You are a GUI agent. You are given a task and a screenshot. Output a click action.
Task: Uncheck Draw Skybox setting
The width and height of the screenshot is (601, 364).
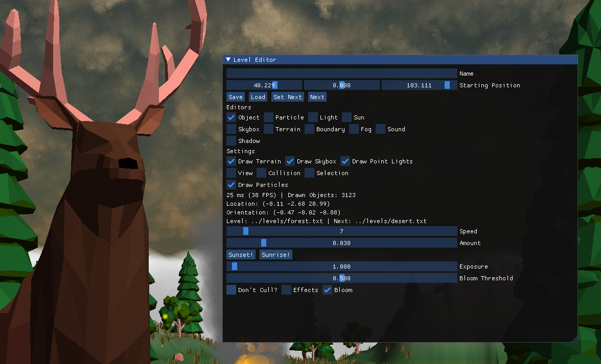(290, 161)
